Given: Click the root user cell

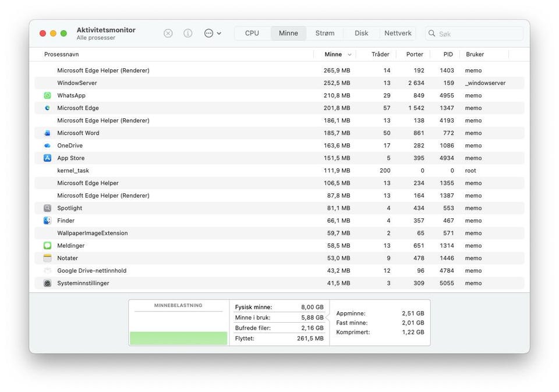Looking at the screenshot, I should point(470,171).
